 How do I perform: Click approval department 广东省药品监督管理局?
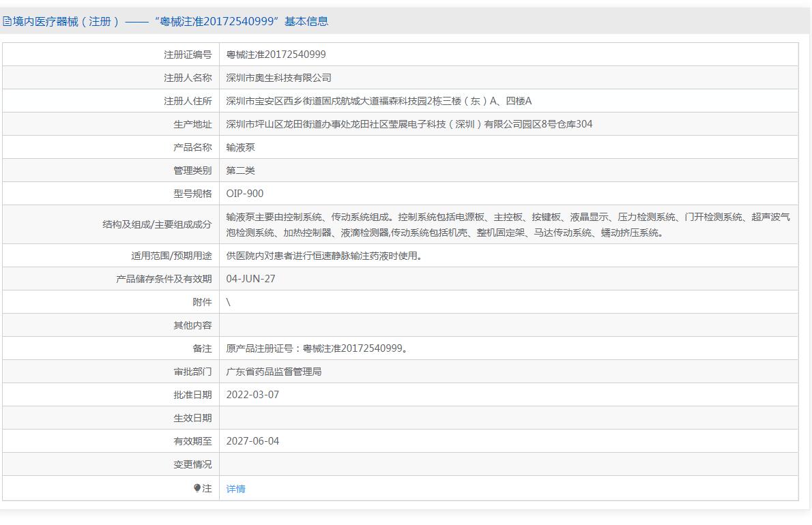point(274,372)
